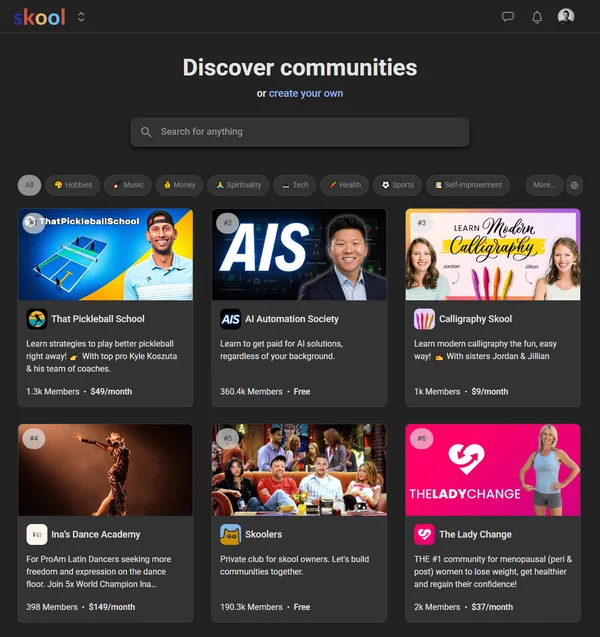Open the chat messages icon

(x=508, y=17)
